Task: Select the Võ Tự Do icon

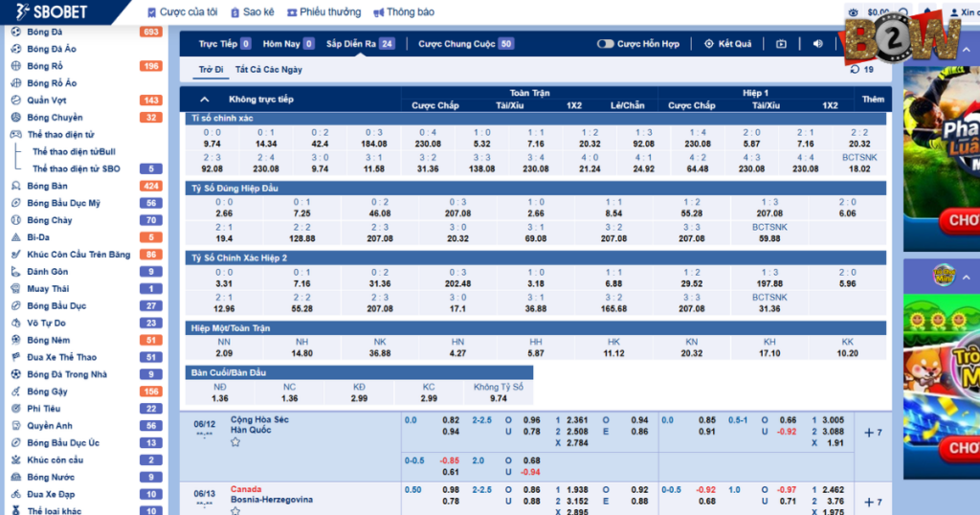Action: [16, 323]
